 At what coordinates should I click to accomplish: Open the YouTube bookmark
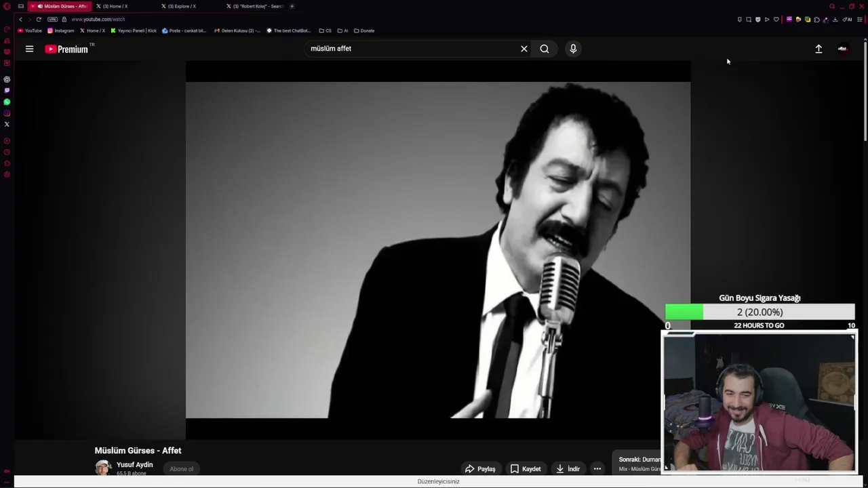coord(30,30)
